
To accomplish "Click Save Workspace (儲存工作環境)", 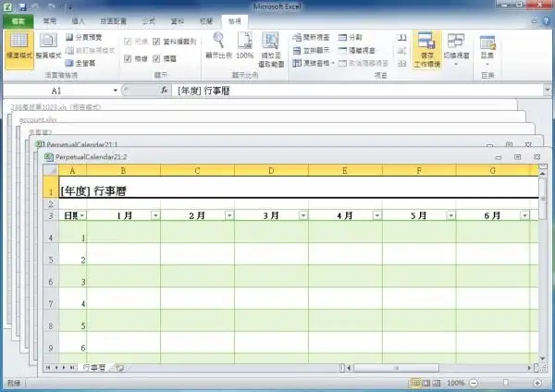I will coord(427,50).
